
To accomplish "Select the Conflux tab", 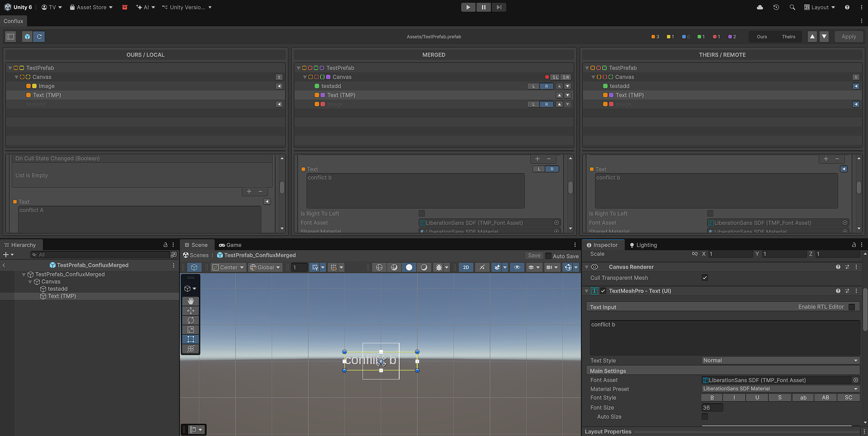I will pyautogui.click(x=14, y=21).
